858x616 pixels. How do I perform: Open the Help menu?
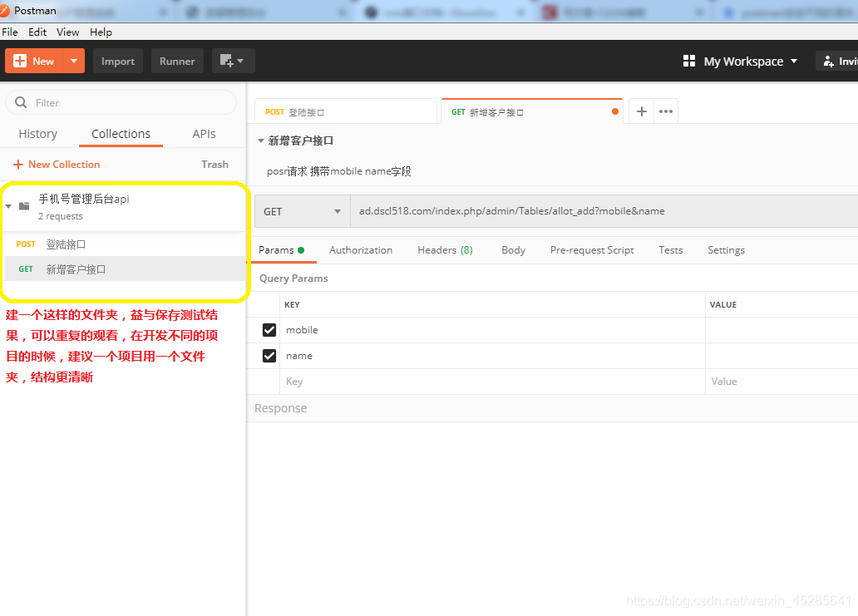101,32
